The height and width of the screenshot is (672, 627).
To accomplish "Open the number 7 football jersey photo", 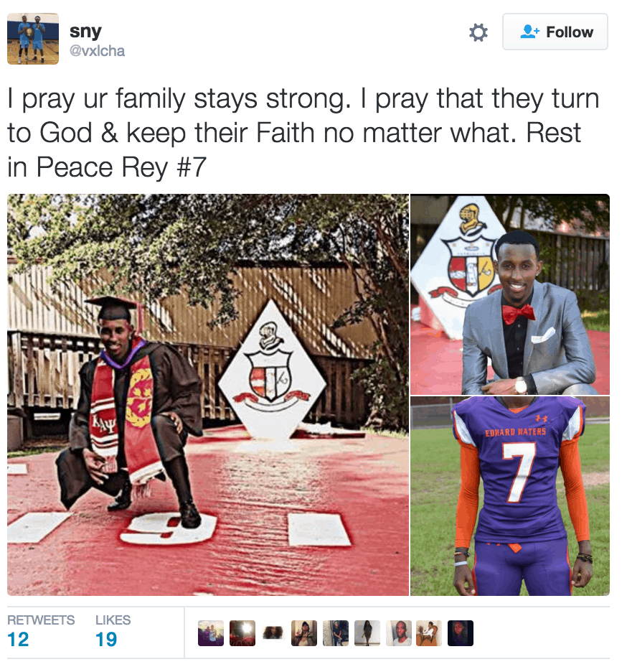I will coord(510,496).
